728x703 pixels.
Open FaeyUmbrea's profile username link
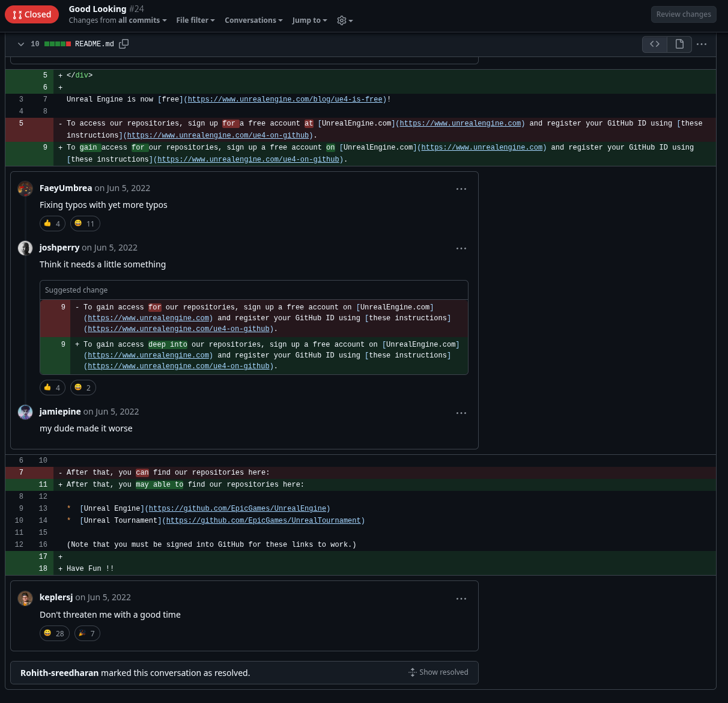[x=66, y=188]
